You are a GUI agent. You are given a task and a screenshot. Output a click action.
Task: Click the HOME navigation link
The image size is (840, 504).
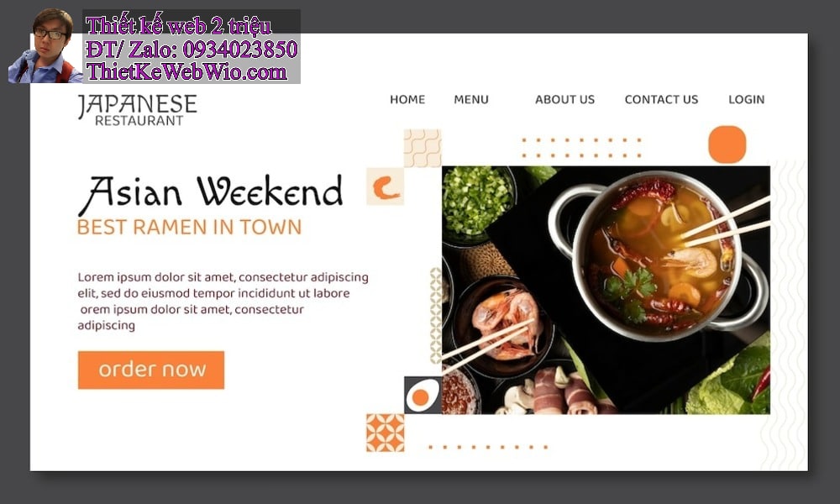click(407, 100)
